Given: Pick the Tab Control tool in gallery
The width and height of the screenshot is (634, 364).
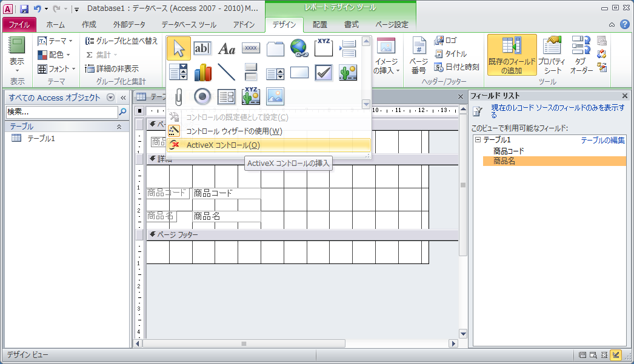Looking at the screenshot, I should tap(275, 48).
